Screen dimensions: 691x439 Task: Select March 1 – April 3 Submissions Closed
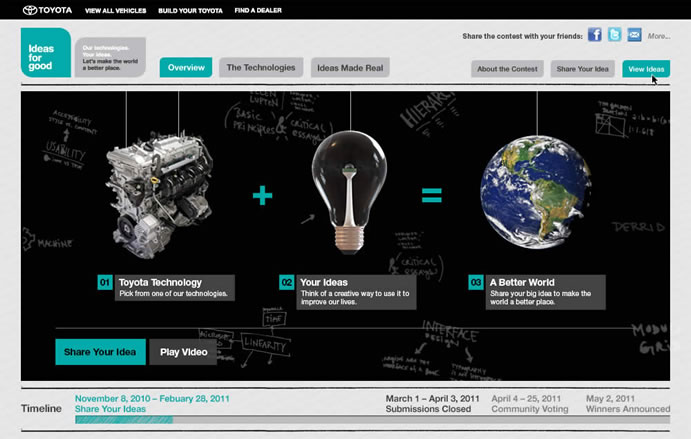[432, 404]
